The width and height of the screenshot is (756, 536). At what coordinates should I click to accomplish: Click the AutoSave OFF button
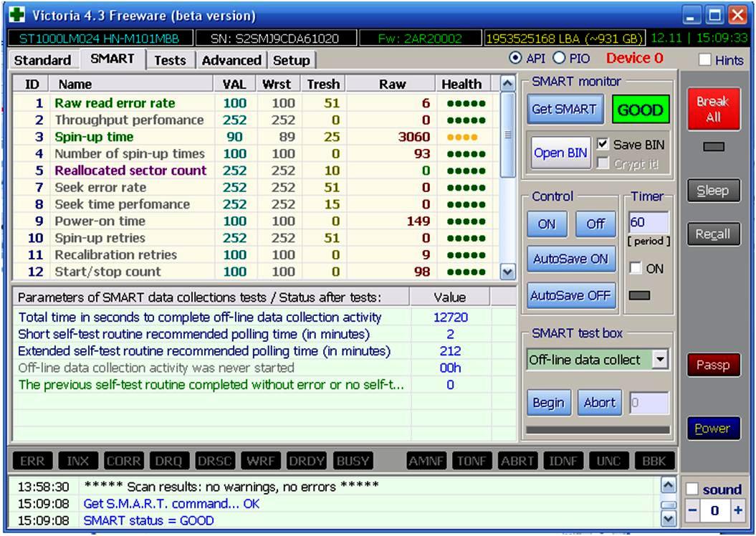[x=571, y=295]
